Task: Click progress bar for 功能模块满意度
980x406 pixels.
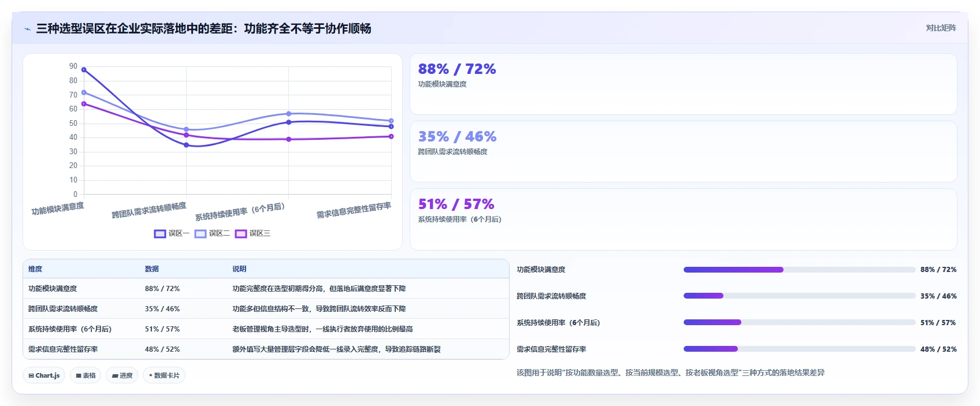Action: [799, 270]
